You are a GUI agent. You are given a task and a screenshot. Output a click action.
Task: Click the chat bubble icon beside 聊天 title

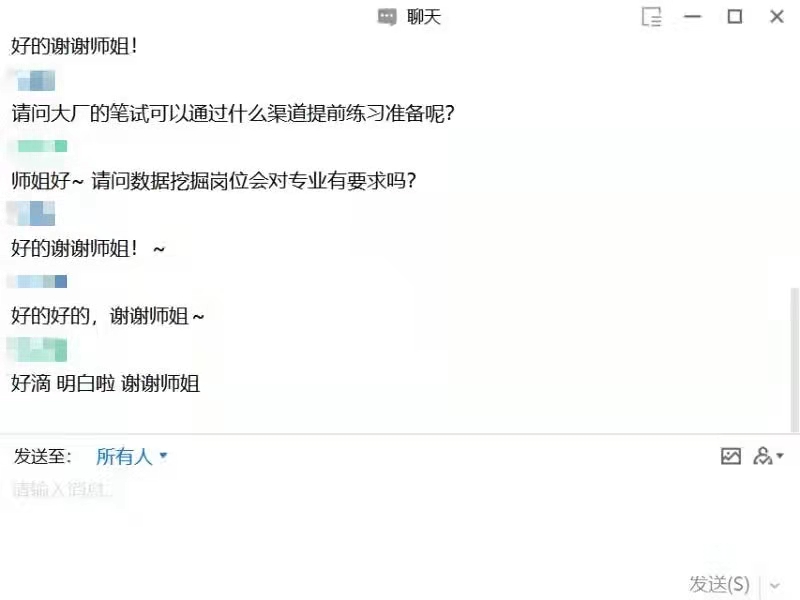click(387, 17)
